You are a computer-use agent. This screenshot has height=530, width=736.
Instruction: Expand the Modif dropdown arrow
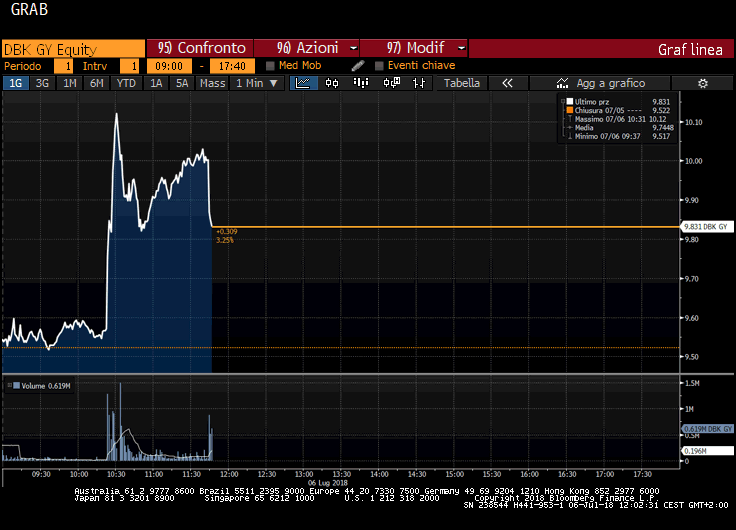(461, 48)
